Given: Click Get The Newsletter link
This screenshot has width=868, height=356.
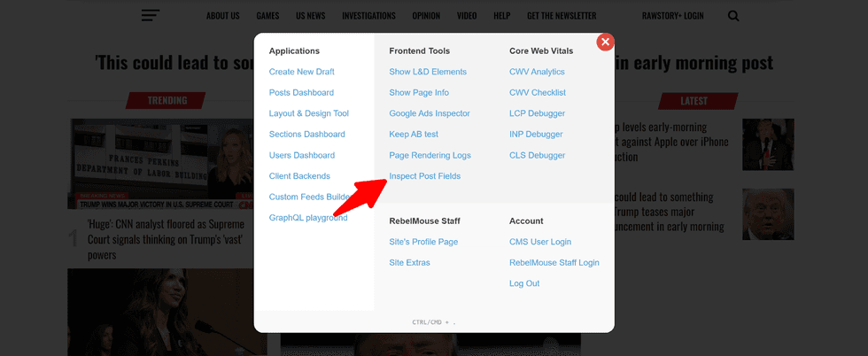Looking at the screenshot, I should 562,16.
